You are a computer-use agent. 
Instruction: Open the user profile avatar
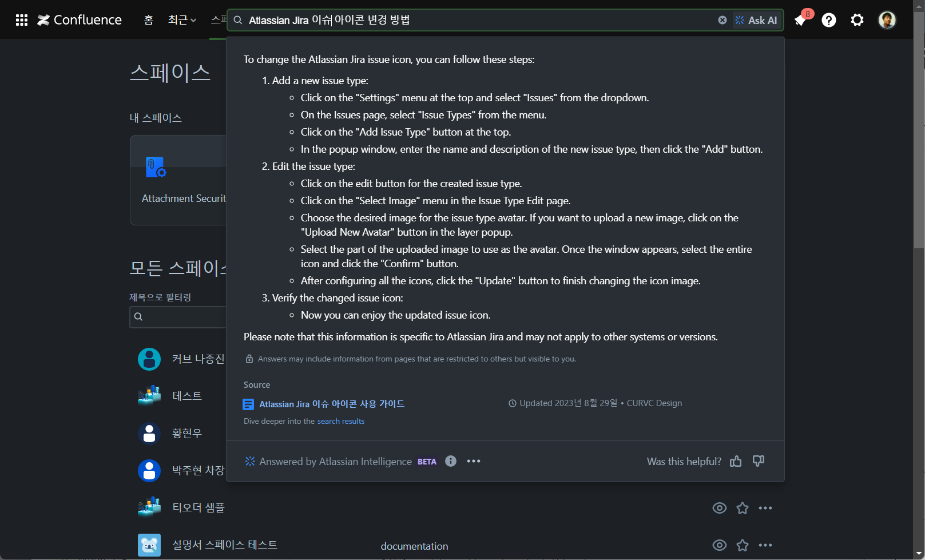coord(887,20)
